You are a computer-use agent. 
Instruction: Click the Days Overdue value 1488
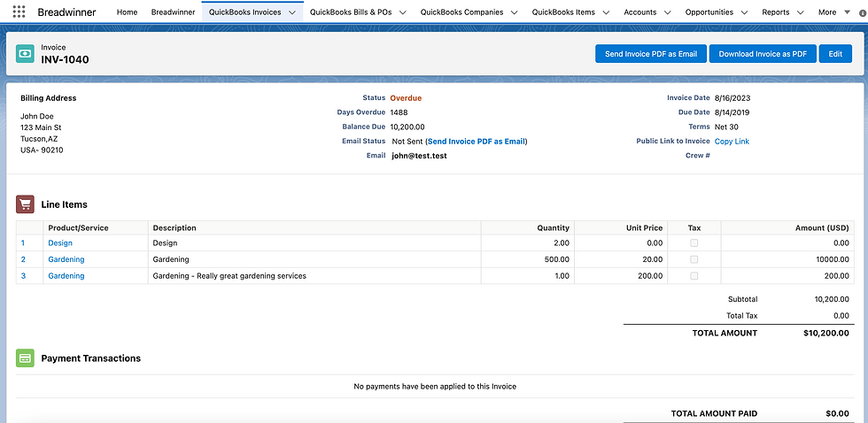click(399, 112)
